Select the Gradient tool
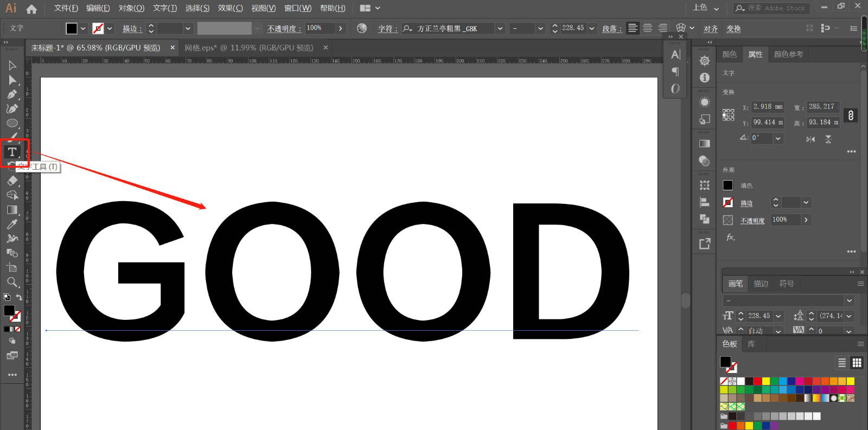868x430 pixels. [x=12, y=210]
